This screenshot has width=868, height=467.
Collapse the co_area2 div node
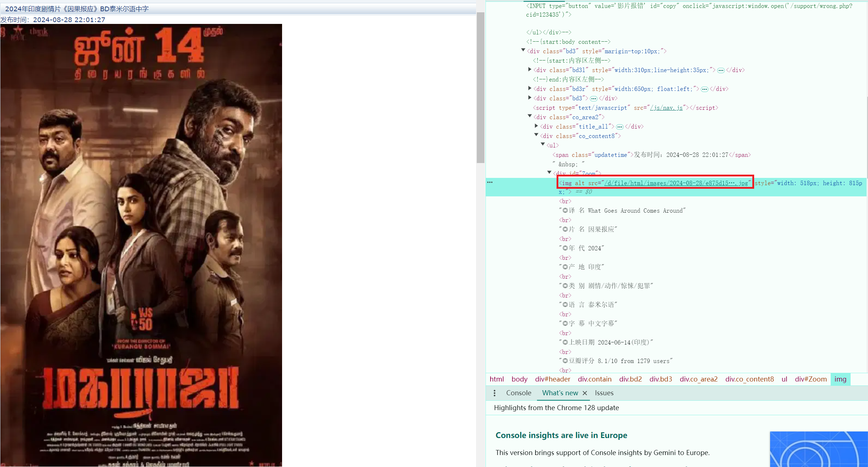[530, 116]
